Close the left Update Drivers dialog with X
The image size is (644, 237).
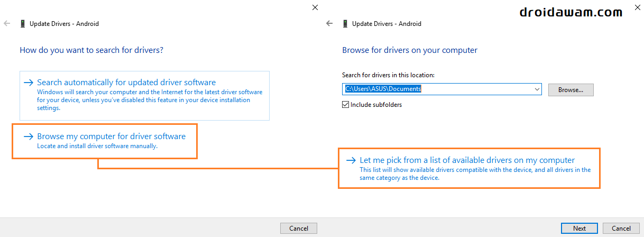tap(315, 7)
